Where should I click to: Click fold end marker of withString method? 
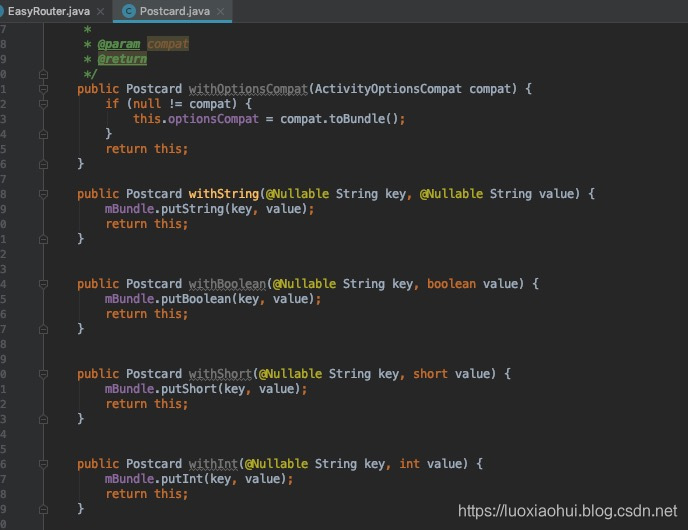[43, 239]
